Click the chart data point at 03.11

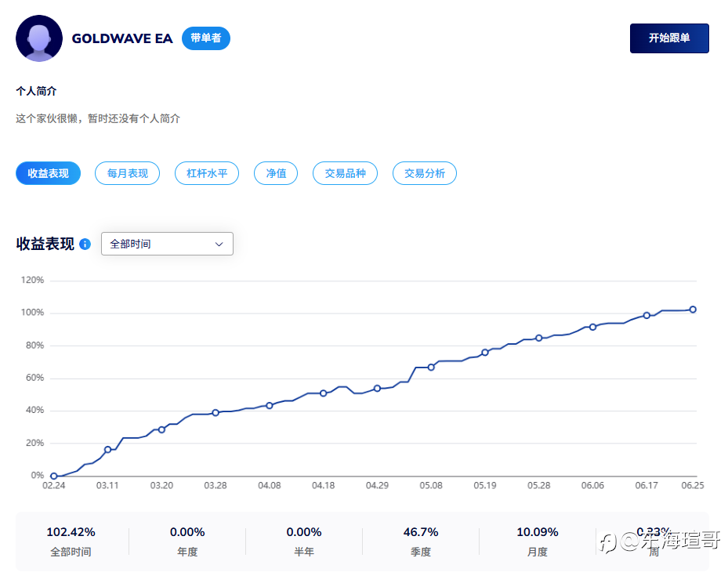coord(107,449)
